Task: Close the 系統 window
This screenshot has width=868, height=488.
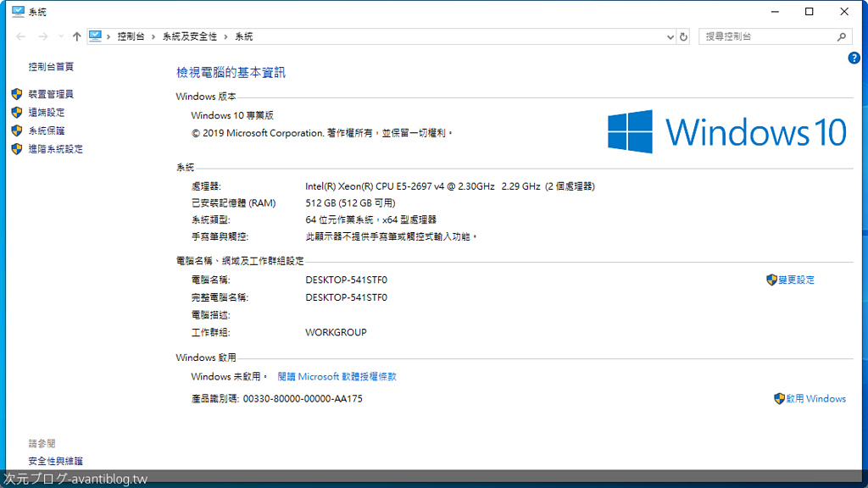Action: click(x=844, y=12)
